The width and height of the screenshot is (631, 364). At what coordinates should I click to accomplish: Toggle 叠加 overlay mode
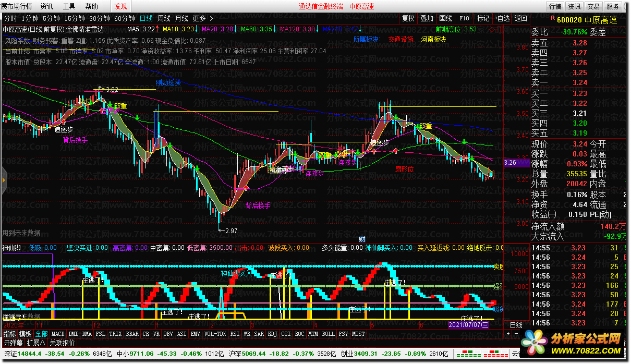pos(427,18)
